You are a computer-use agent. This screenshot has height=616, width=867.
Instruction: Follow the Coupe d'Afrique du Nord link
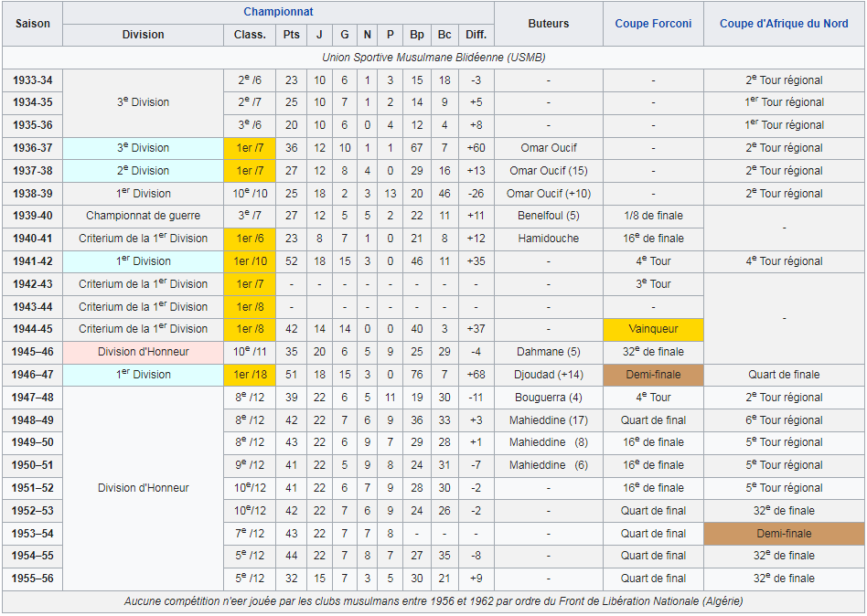pos(784,23)
